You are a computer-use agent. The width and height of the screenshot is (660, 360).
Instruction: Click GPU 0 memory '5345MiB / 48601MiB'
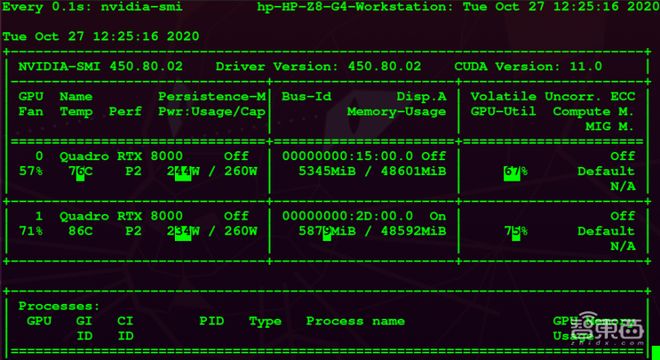click(x=372, y=171)
